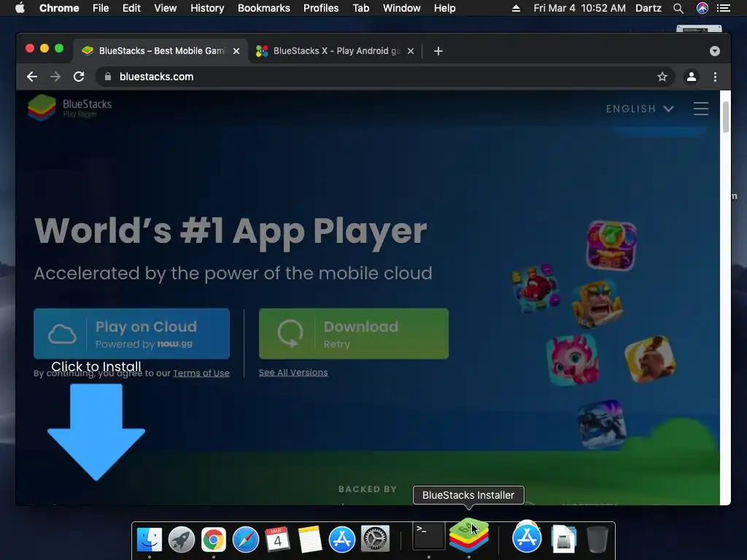Open the Profiles menu
Screen dimensions: 747x560
coord(321,8)
